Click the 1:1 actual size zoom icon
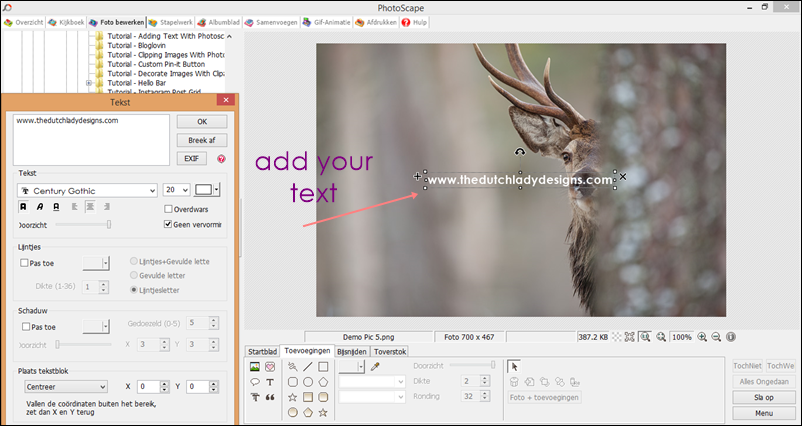Screen dimensions: 802x426 click(644, 337)
